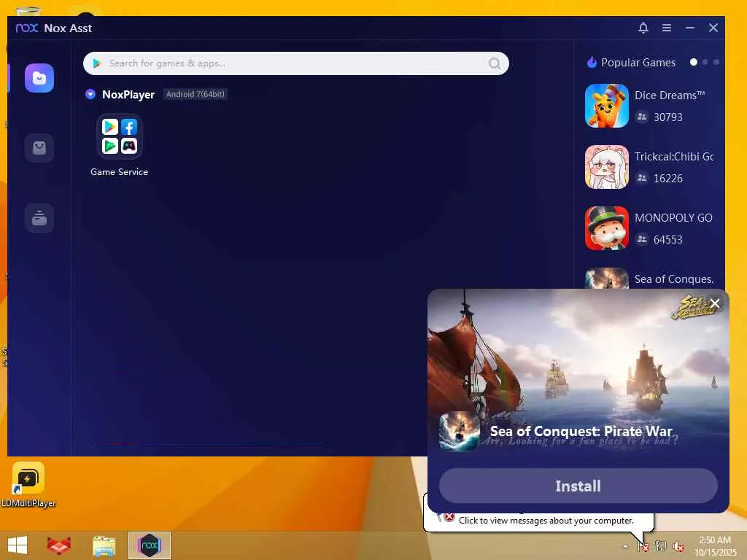Open the MONOPOLY GO game icon

click(606, 228)
